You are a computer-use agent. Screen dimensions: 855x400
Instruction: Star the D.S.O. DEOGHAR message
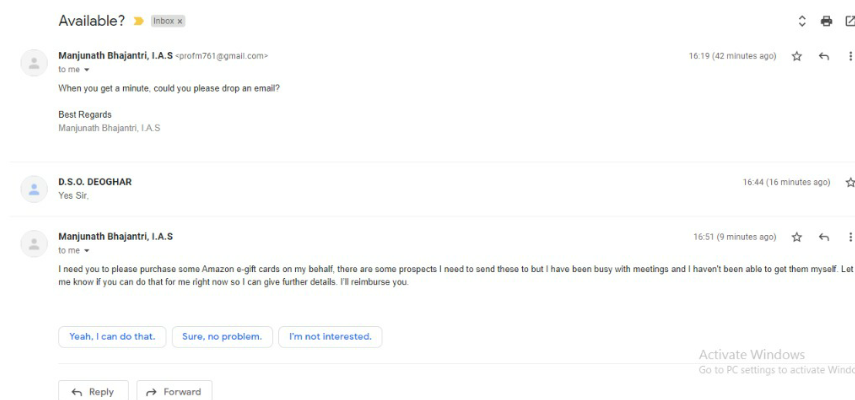click(849, 182)
